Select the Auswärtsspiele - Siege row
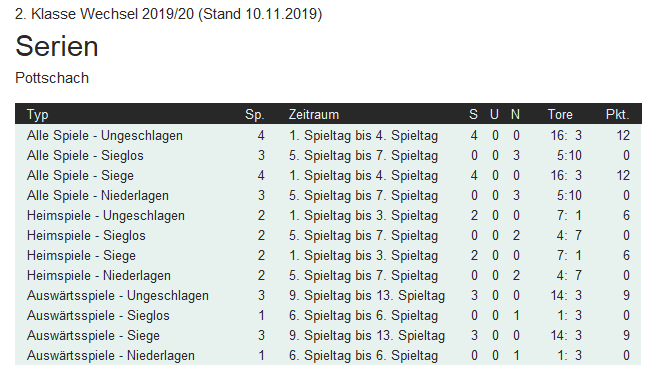 328,336
